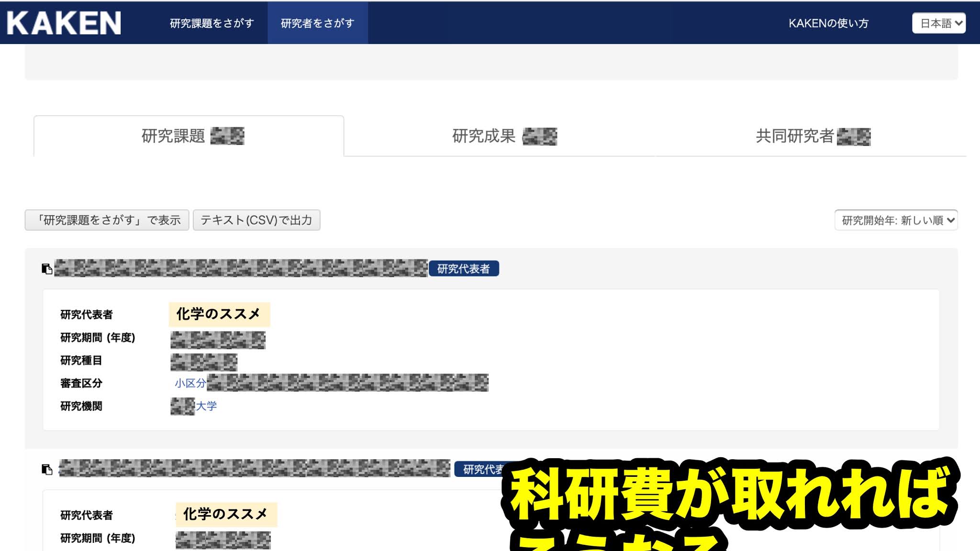Click the 小区分 review section link
Viewport: 980px width, 551px height.
[x=190, y=383]
